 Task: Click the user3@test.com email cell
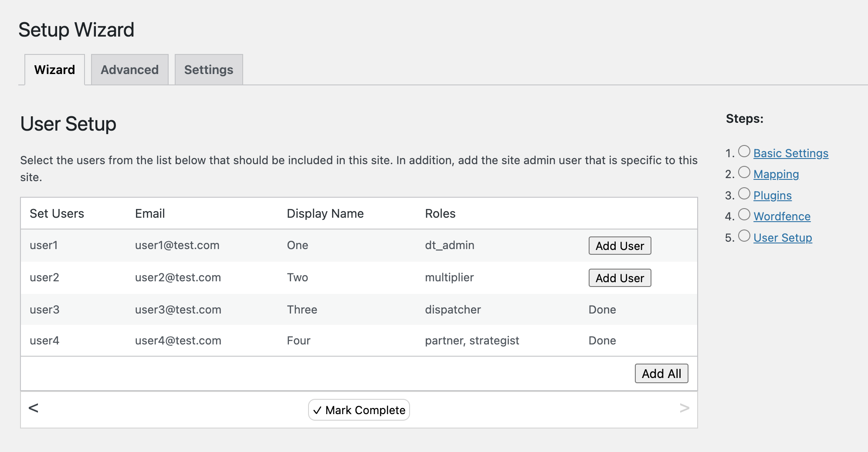click(178, 310)
